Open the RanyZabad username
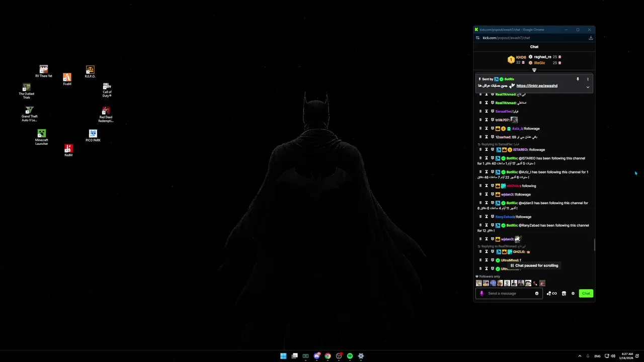 [505, 217]
